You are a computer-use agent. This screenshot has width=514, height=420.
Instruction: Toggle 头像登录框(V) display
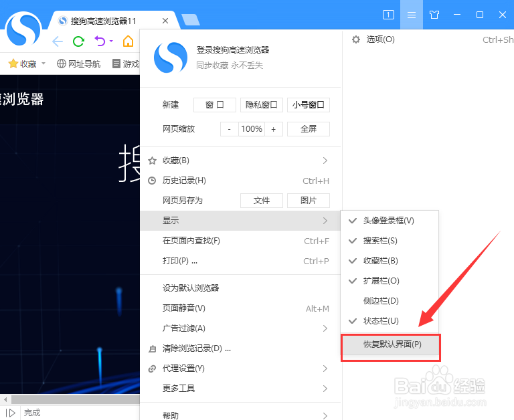click(390, 221)
